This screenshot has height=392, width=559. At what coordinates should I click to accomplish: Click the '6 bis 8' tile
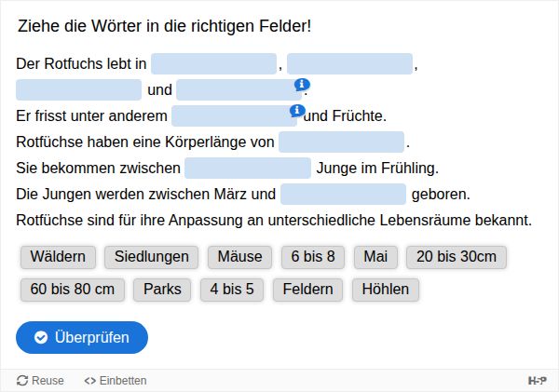click(313, 257)
